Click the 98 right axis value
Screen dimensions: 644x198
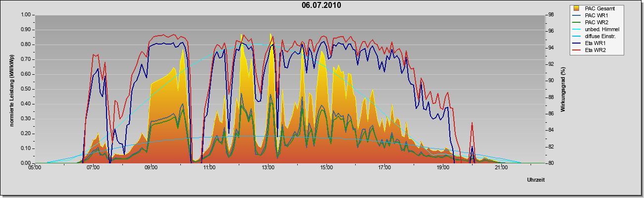551,15
